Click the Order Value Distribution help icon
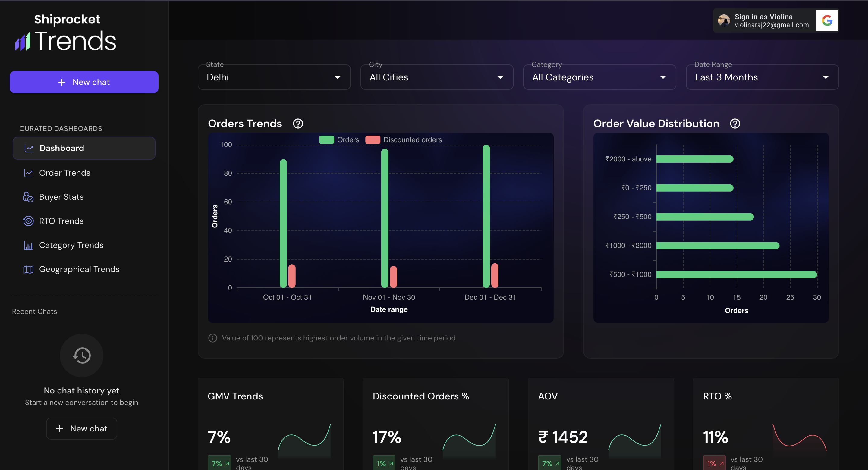868x470 pixels. click(x=735, y=123)
